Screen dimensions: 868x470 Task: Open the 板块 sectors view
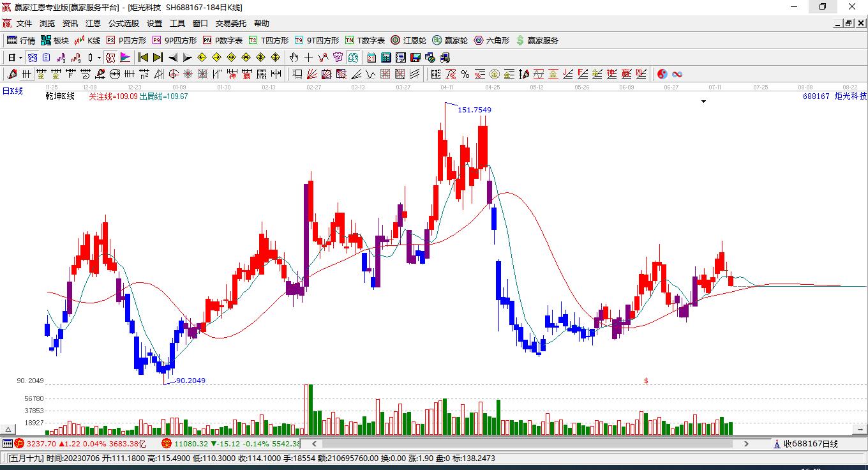[55, 40]
